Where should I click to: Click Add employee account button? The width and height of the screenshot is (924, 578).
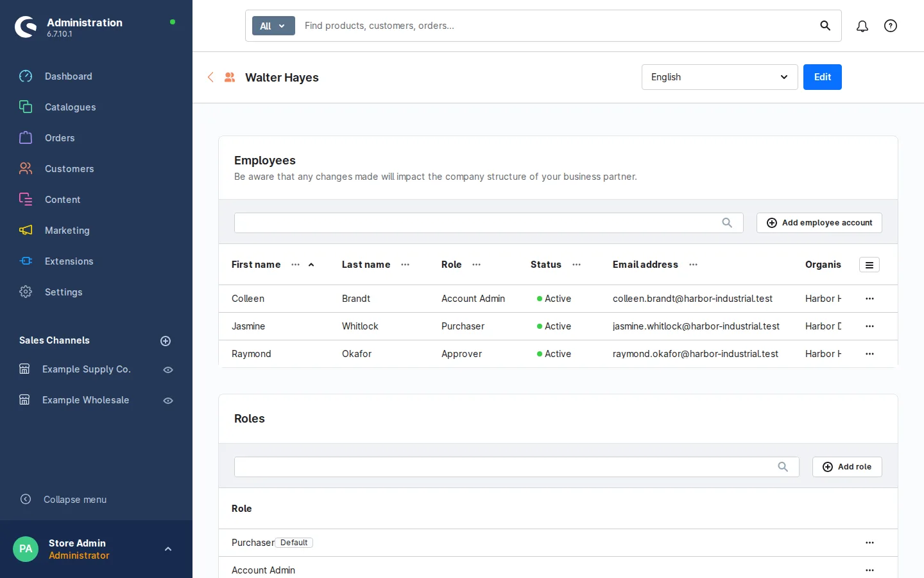coord(819,223)
